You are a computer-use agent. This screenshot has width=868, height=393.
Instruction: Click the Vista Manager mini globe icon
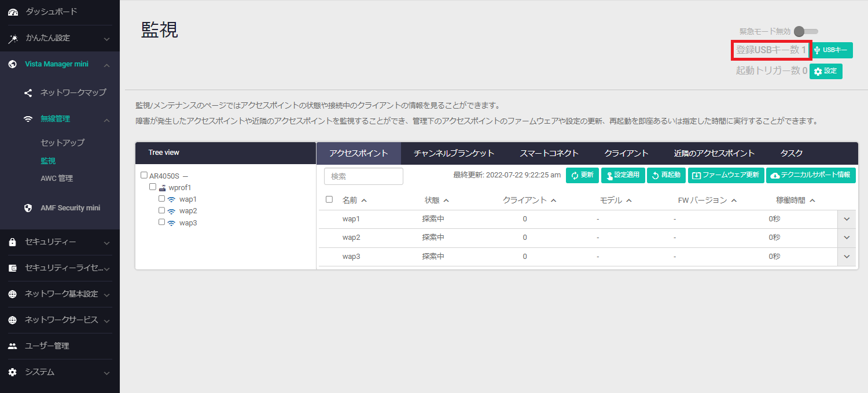[x=13, y=64]
